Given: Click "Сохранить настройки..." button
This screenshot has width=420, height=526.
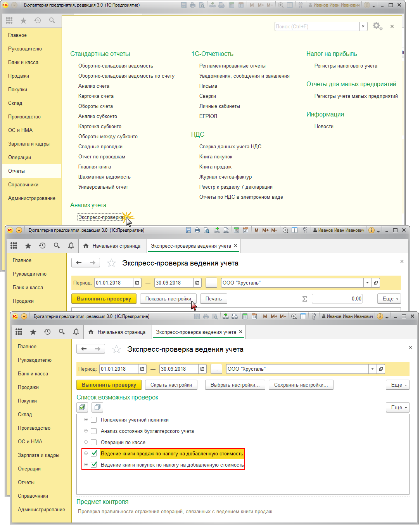Looking at the screenshot, I should [x=301, y=385].
